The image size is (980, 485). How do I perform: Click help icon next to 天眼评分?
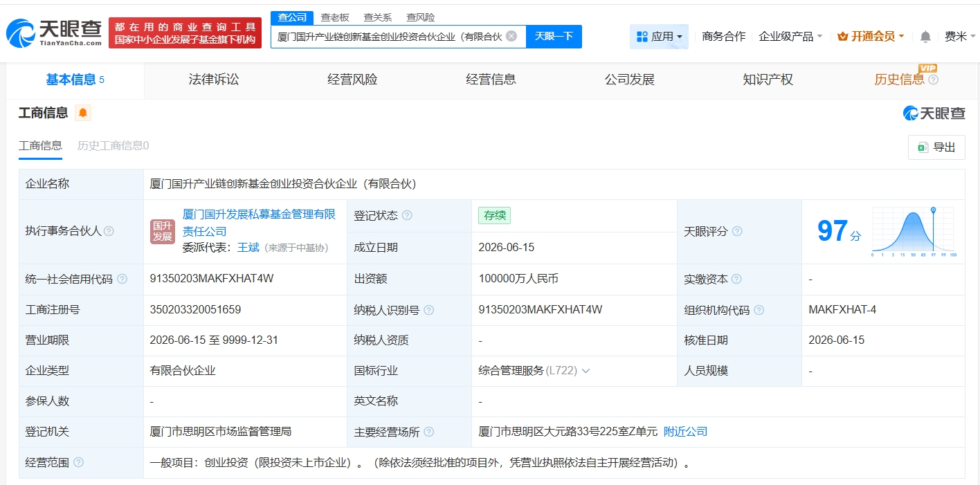(737, 231)
